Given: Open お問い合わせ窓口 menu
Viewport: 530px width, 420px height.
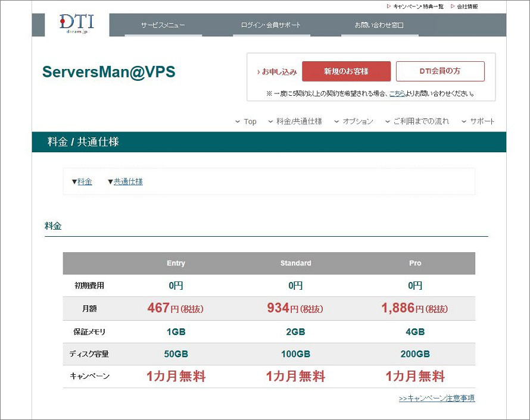Looking at the screenshot, I should tap(379, 25).
